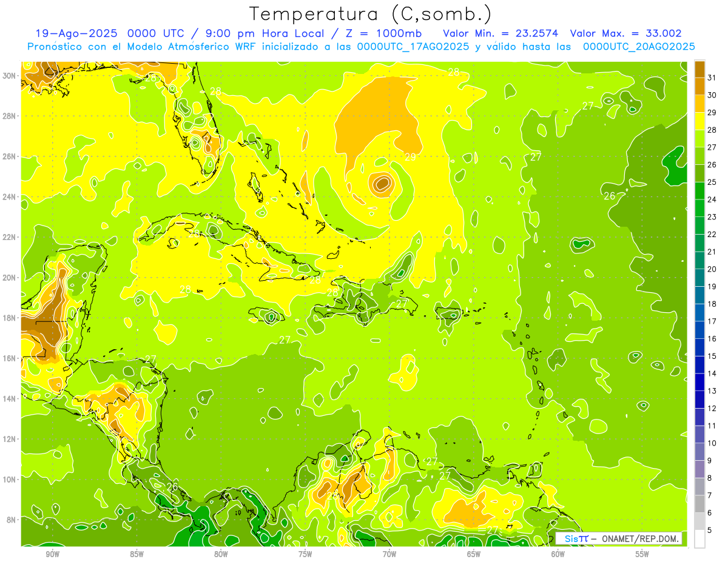Click the 30N latitude label
The height and width of the screenshot is (562, 728).
[x=10, y=76]
